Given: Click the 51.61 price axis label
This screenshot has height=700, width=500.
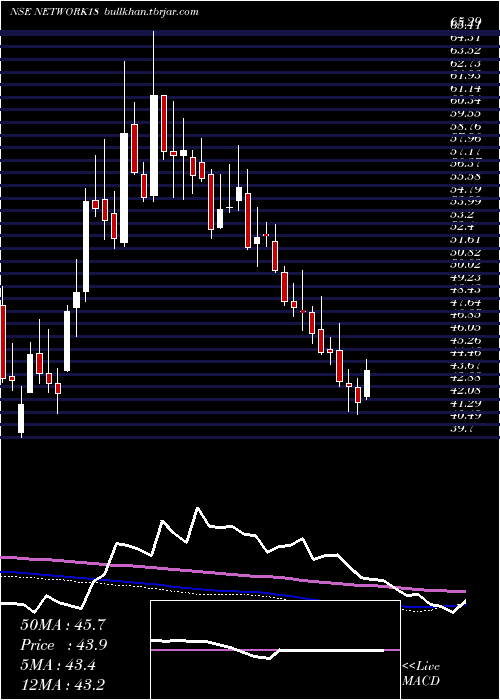Looking at the screenshot, I should 466,239.
